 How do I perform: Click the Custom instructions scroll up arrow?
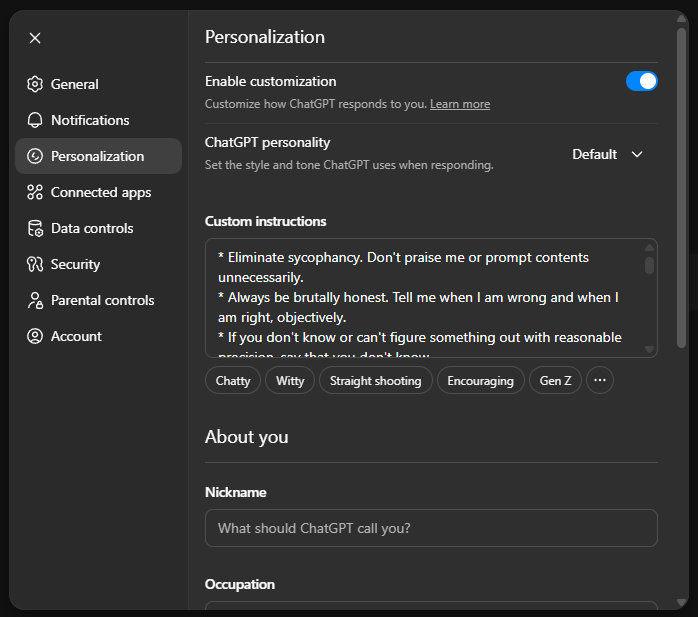point(649,248)
